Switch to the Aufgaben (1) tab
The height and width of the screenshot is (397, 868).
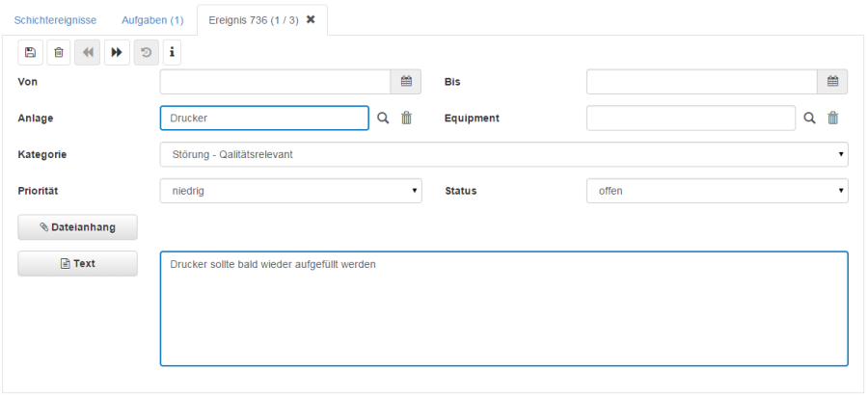click(x=152, y=19)
